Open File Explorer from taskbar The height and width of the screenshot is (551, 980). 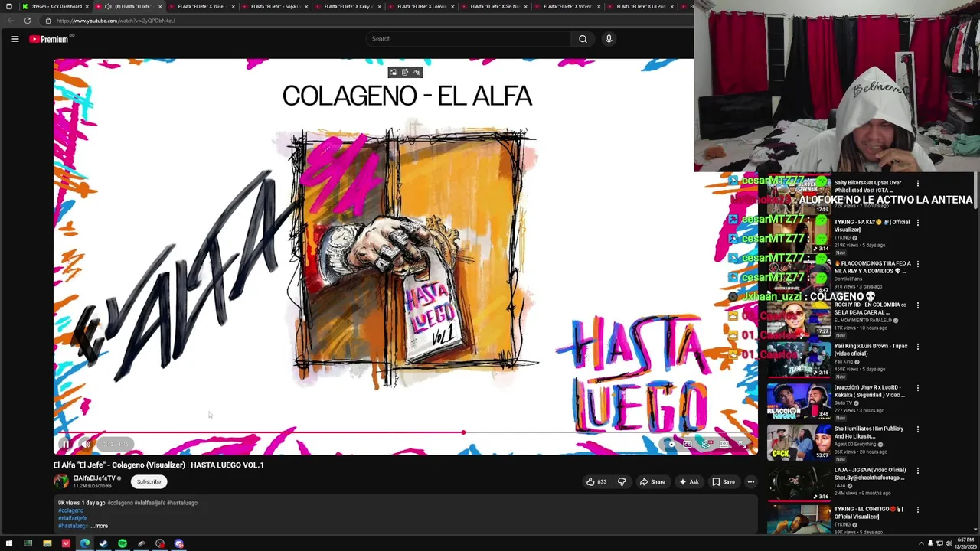47,544
